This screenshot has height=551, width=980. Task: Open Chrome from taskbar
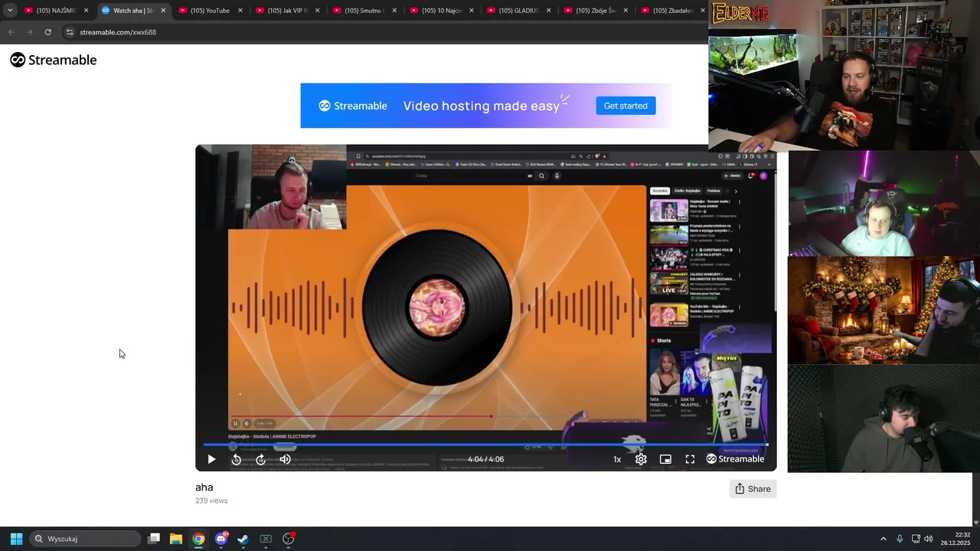[198, 539]
